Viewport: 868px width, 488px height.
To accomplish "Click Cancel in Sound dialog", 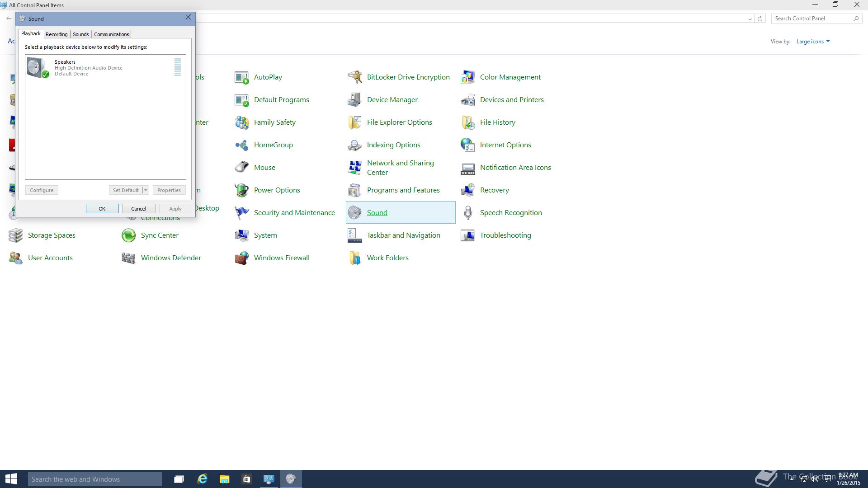I will [139, 209].
